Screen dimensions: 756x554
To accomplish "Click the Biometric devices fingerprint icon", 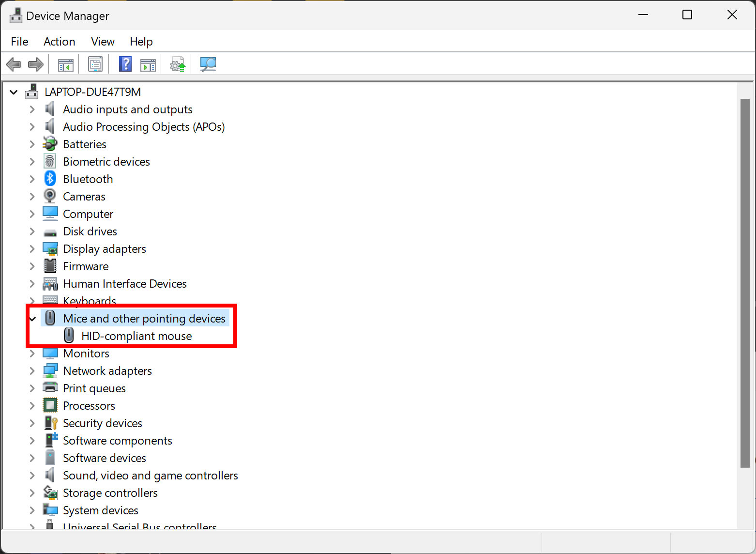I will (50, 161).
